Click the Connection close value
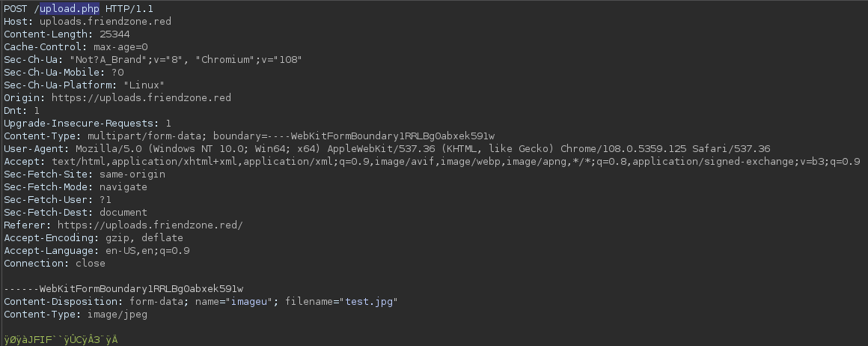This screenshot has width=868, height=346. coord(91,264)
